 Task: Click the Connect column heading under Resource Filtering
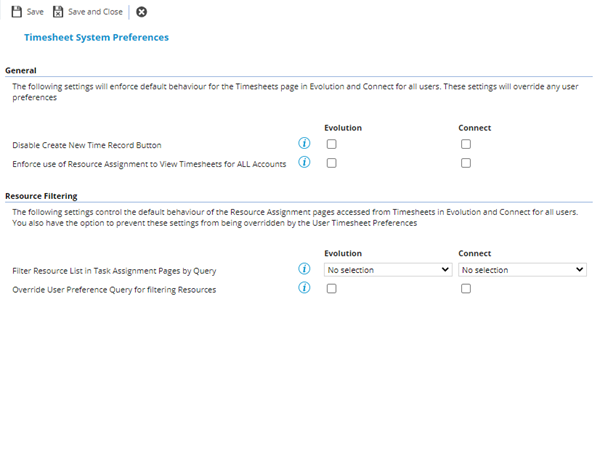coord(475,254)
